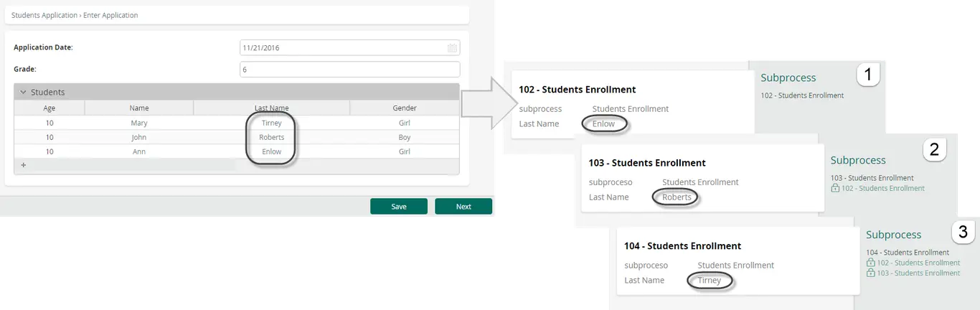Viewport: 980px width, 310px height.
Task: Click 103 - Students Enrollment text under second Subprocess heading
Action: (x=872, y=178)
